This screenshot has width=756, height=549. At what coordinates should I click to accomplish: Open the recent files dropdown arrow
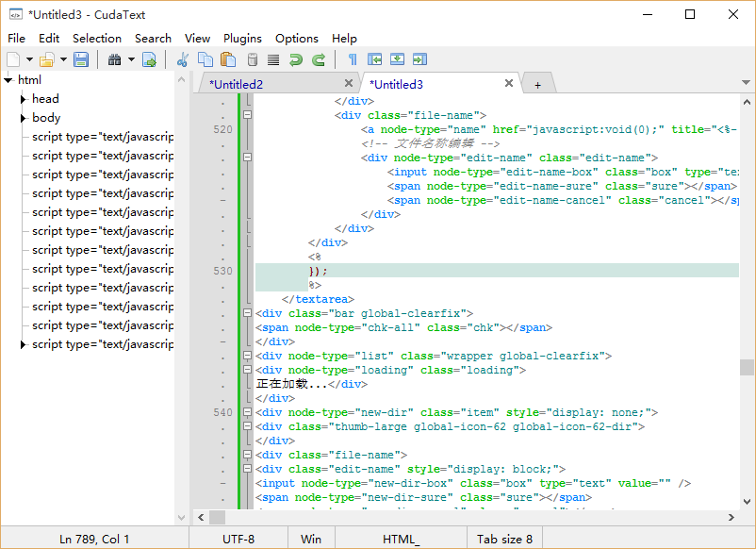(63, 60)
